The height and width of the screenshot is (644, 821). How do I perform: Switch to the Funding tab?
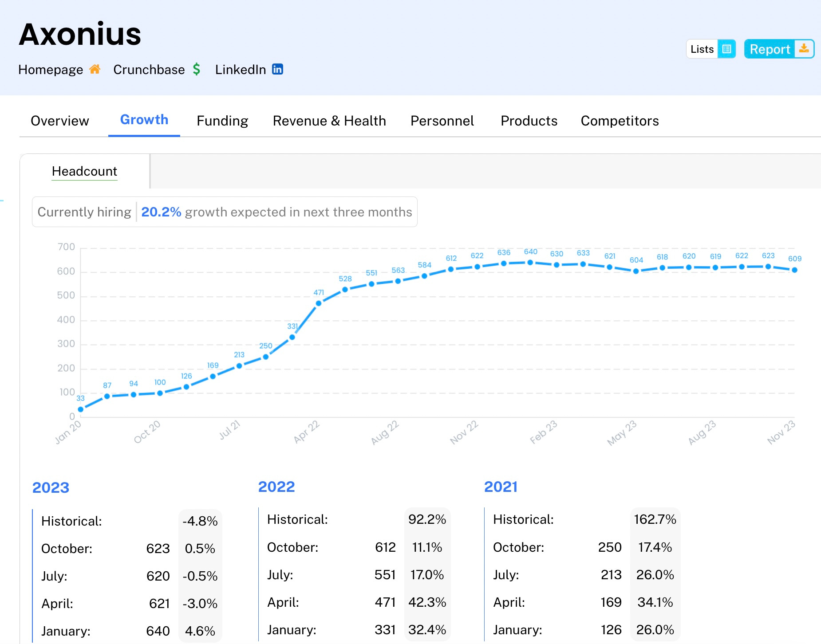(222, 121)
